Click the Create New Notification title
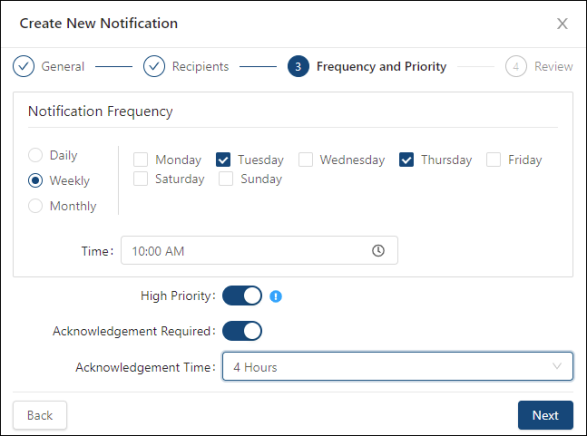Screen dimensions: 587x436 pyautogui.click(x=99, y=23)
